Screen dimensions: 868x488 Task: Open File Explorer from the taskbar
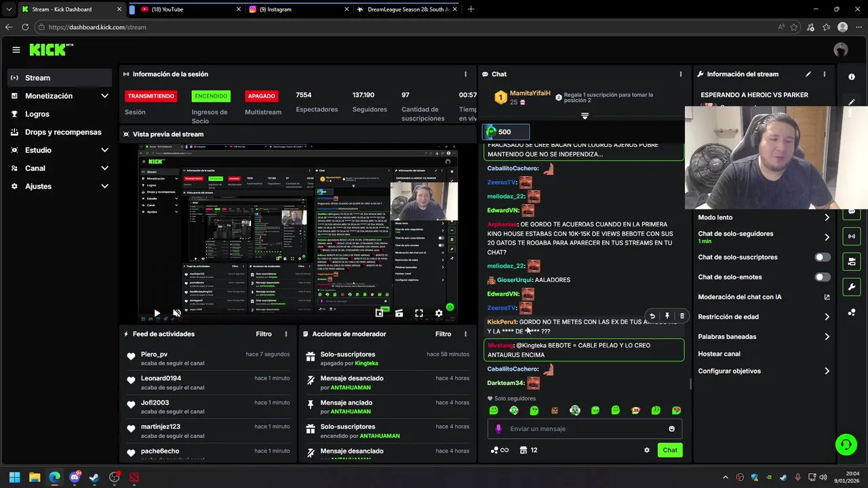35,477
